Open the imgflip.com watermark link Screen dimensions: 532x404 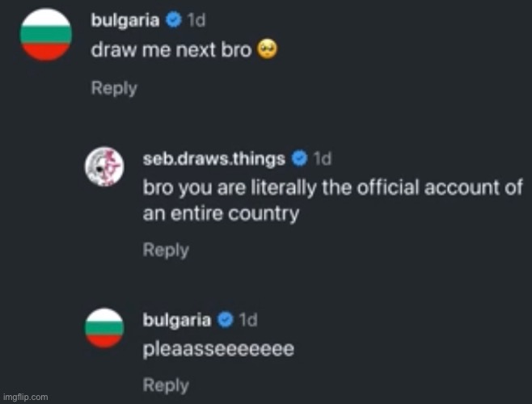pyautogui.click(x=25, y=397)
